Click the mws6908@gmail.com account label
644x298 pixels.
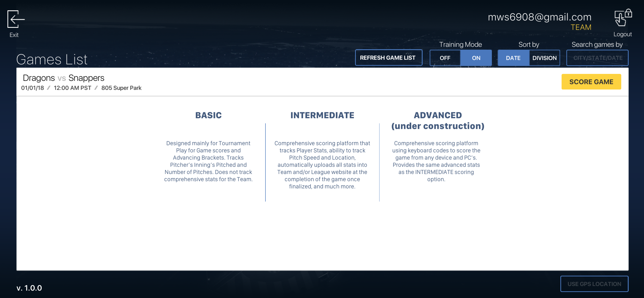540,17
